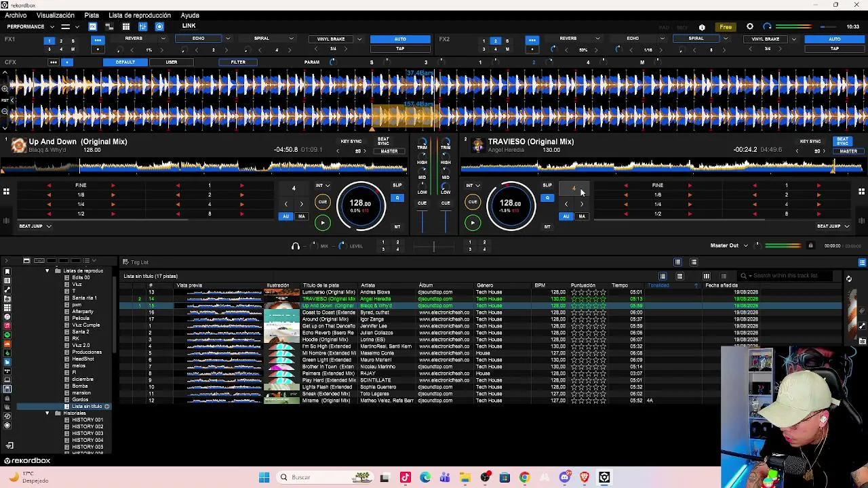868x488 pixels.
Task: Play deck 2 with the green button
Action: coord(473,222)
